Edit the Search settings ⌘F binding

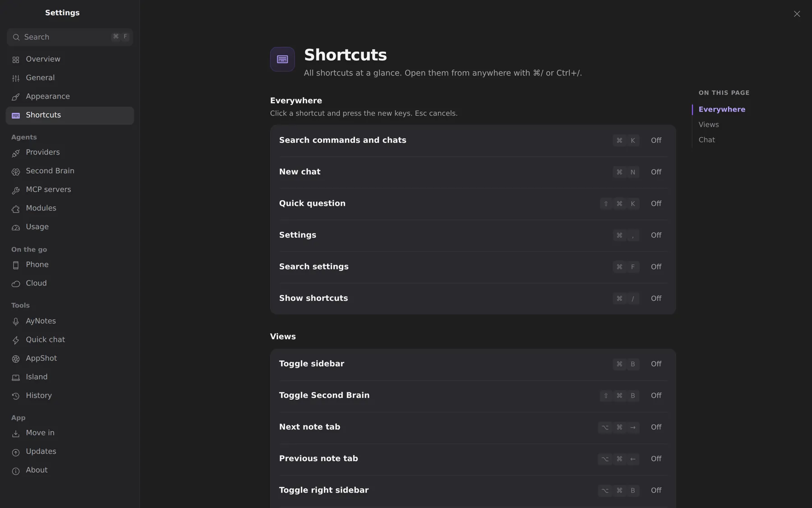[626, 267]
